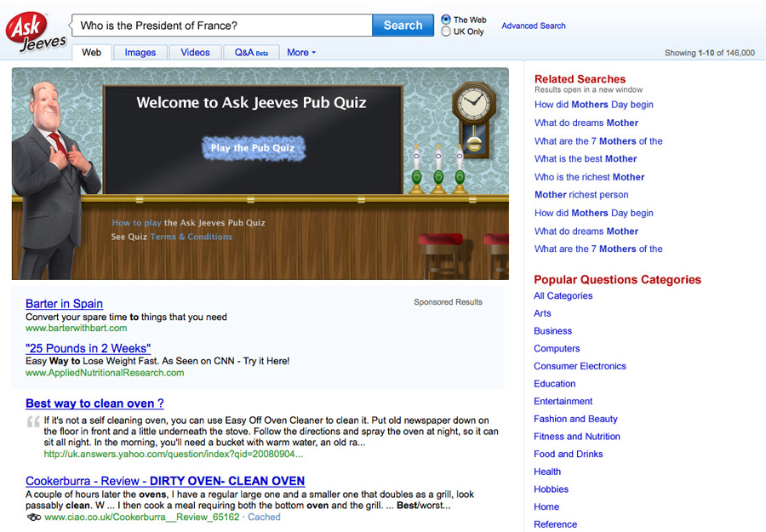Open Fashion and Beauty category
Screen dimensions: 766x532
575,419
